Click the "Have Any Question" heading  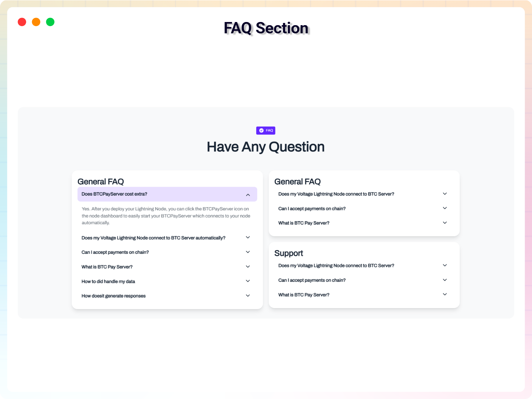266,147
